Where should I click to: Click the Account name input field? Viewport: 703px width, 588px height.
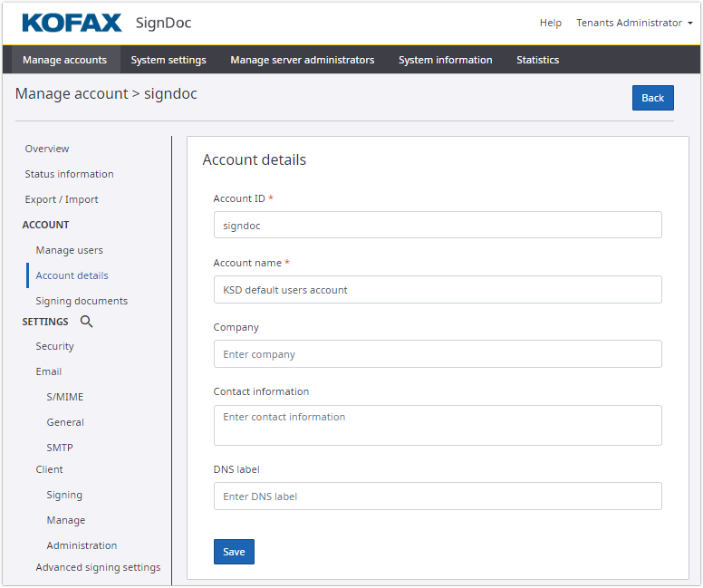(438, 290)
